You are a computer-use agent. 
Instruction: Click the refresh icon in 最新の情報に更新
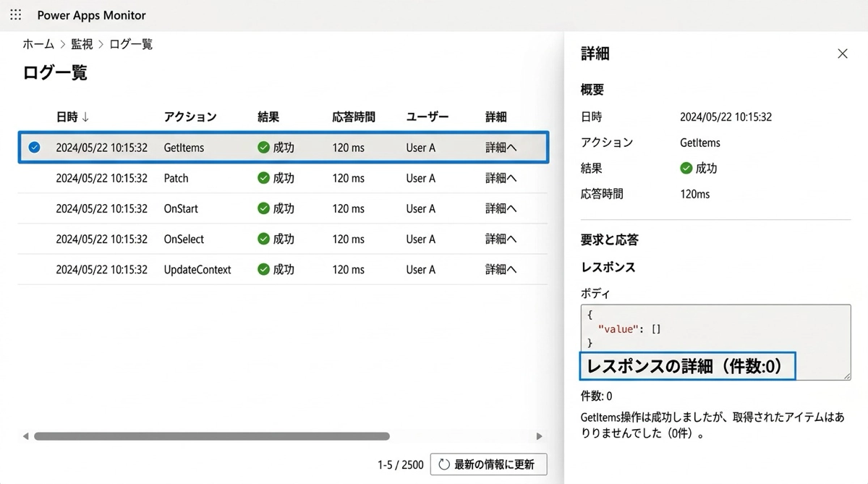[444, 464]
